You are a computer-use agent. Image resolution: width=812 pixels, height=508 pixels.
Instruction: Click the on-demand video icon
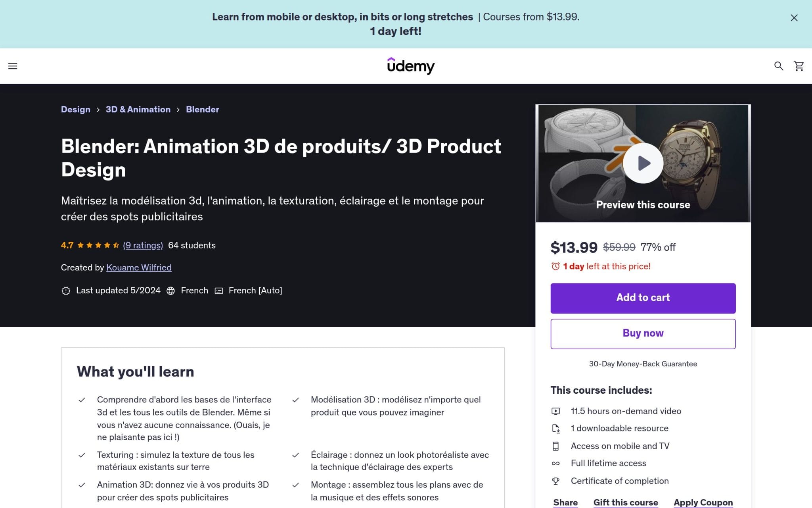click(556, 411)
